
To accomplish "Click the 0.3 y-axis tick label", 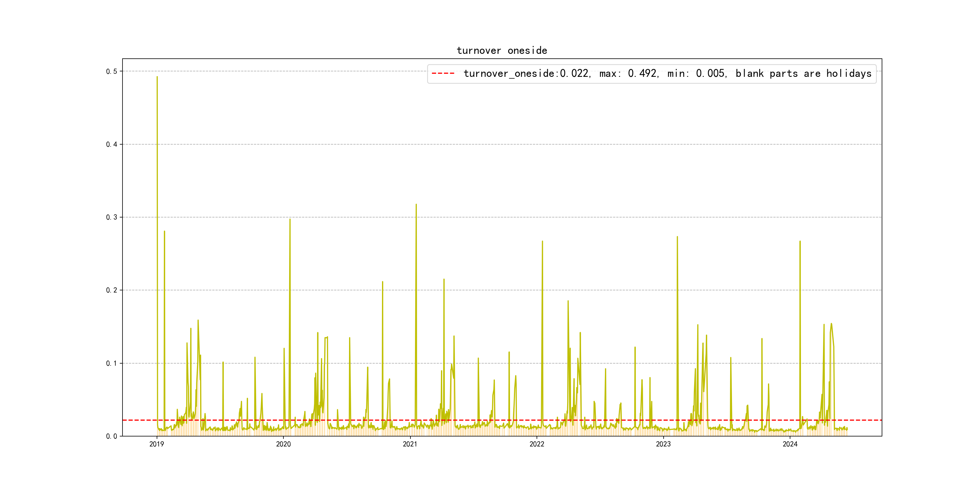I will 112,217.
